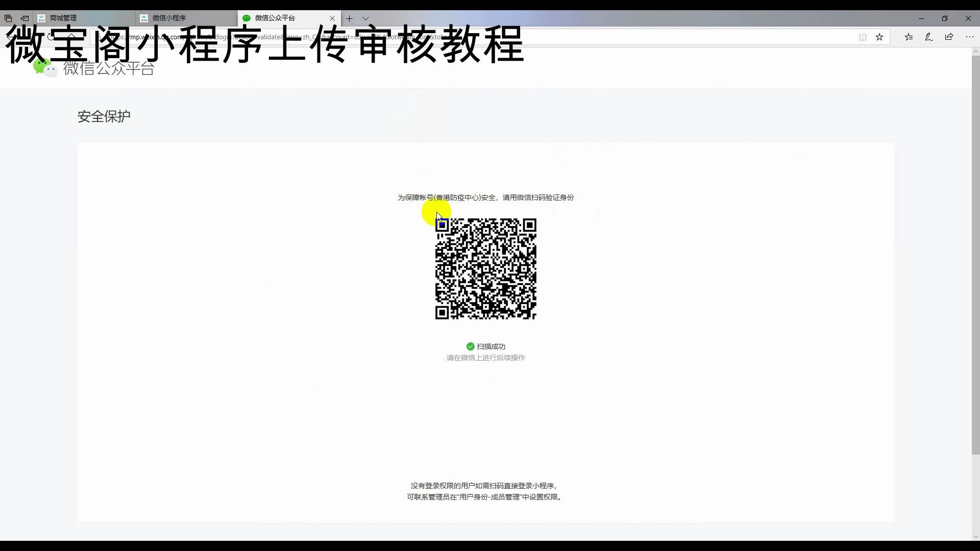Click the 可联系管理员 permission hint text

(485, 497)
